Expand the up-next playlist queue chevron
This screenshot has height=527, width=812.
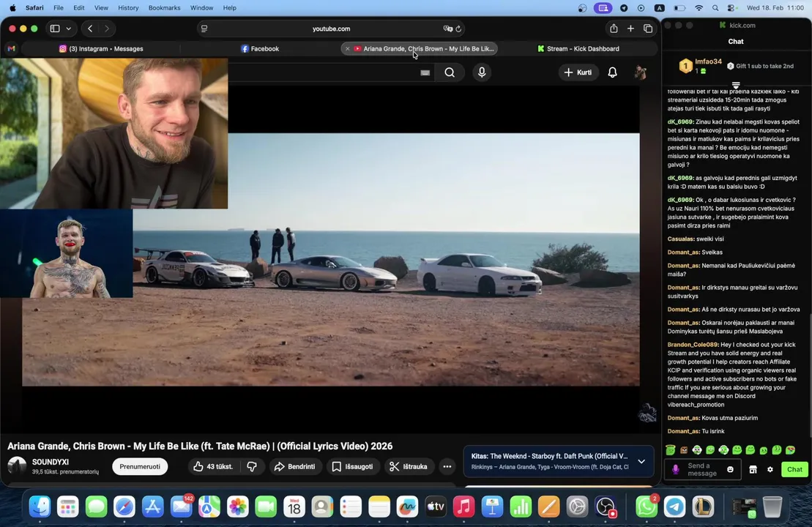(641, 461)
